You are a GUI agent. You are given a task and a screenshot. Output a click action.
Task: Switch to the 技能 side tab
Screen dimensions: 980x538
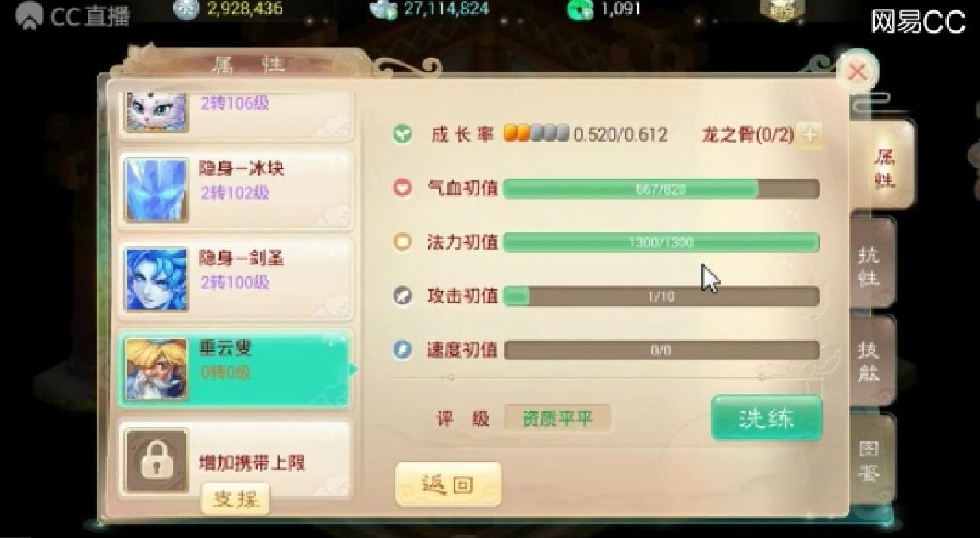870,361
